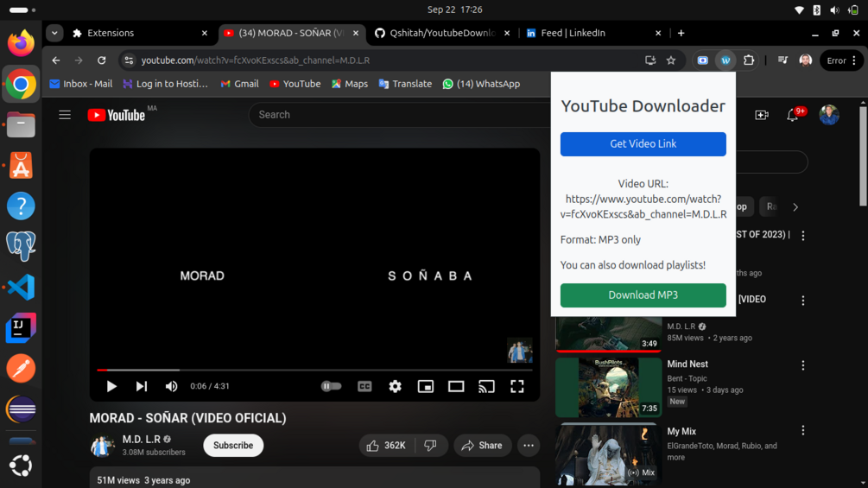This screenshot has height=488, width=868.
Task: Install app icon in address bar
Action: [x=650, y=60]
